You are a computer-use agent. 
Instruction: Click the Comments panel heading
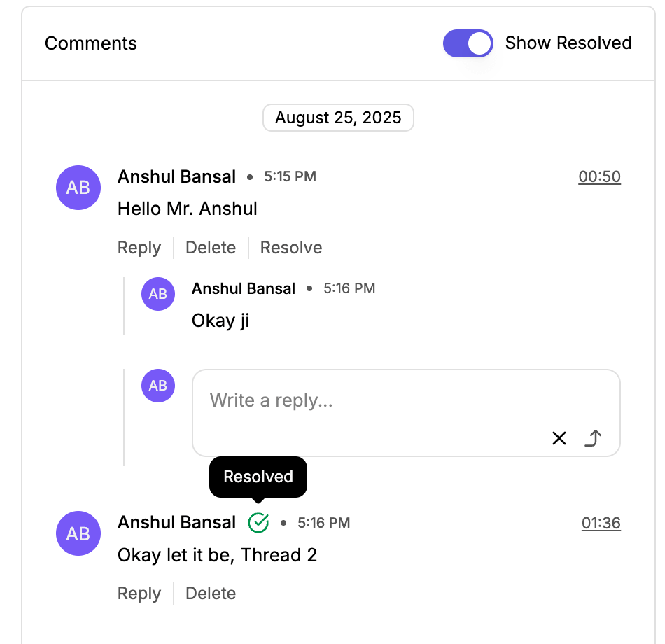(91, 43)
